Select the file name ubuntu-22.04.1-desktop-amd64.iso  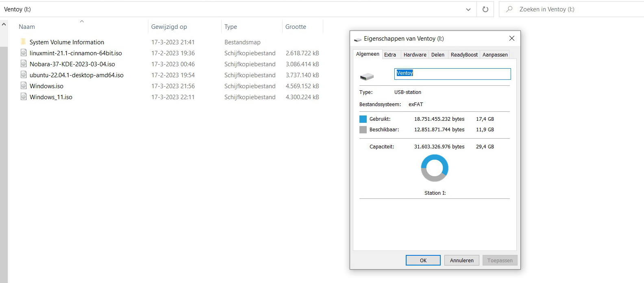(x=76, y=75)
